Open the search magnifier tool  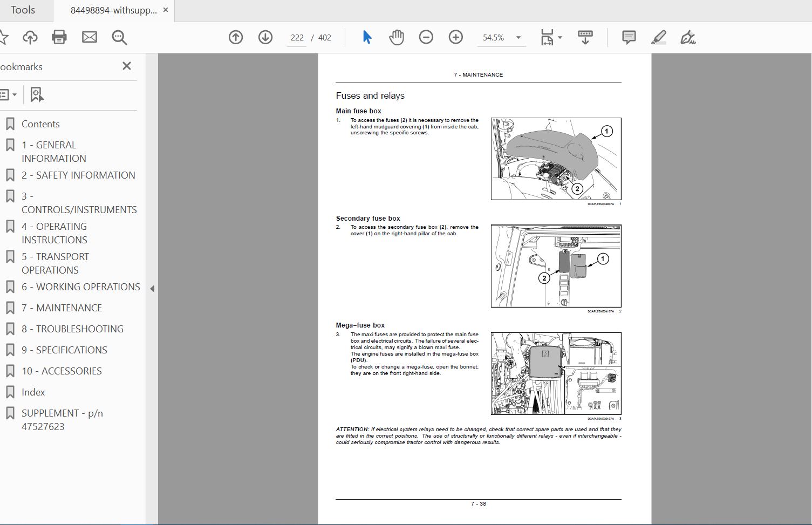tap(119, 37)
